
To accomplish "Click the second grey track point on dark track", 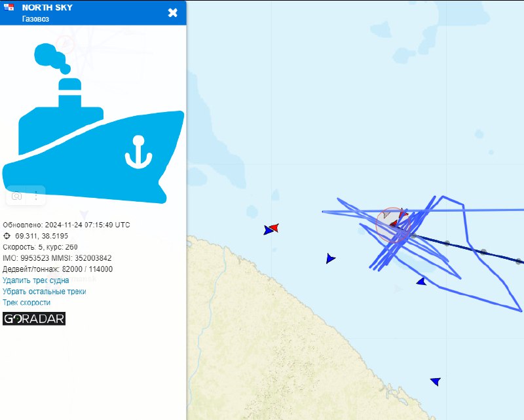I will [x=447, y=243].
